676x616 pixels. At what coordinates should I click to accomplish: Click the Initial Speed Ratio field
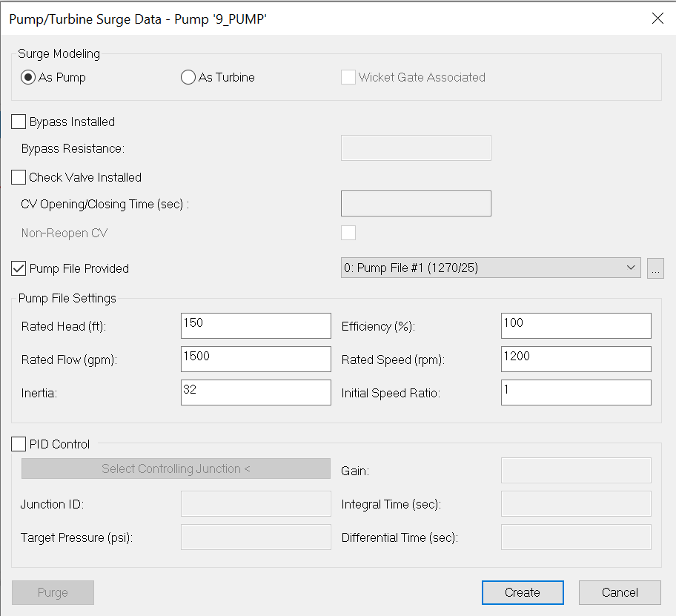click(x=576, y=392)
